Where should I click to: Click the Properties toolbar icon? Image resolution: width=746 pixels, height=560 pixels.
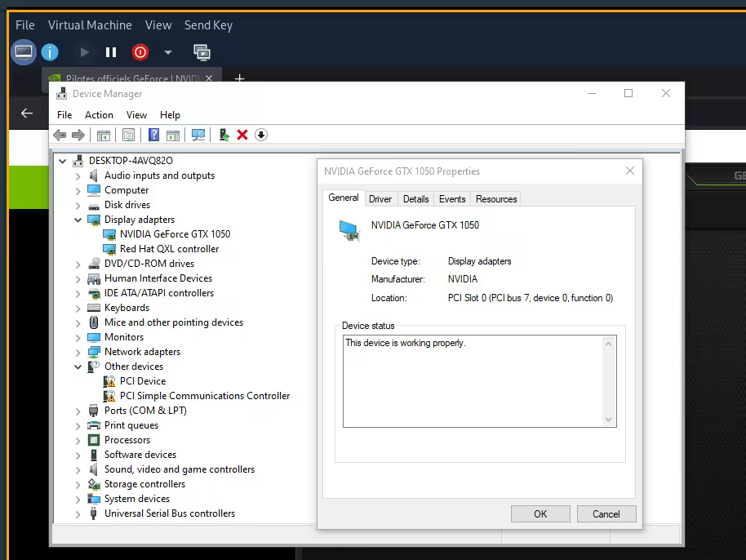(128, 136)
